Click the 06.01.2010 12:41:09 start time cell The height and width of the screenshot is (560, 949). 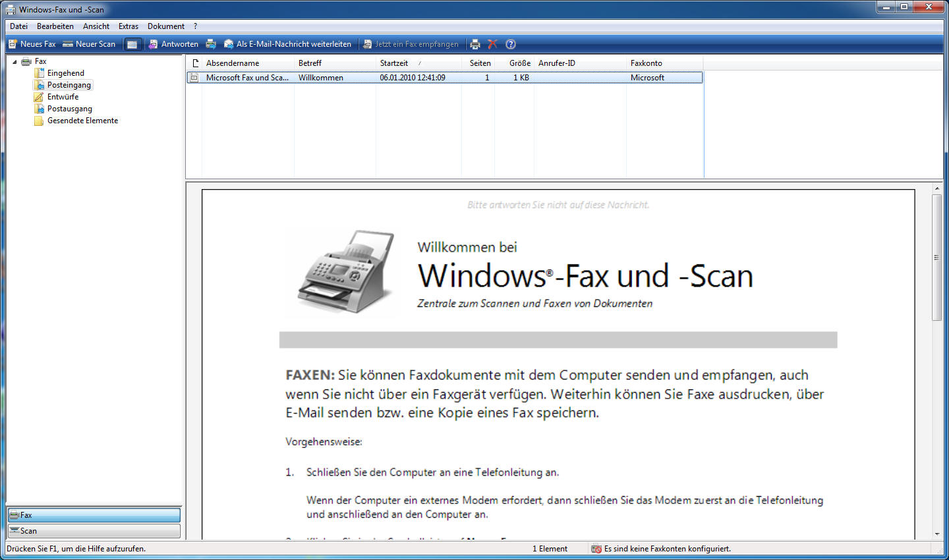413,78
